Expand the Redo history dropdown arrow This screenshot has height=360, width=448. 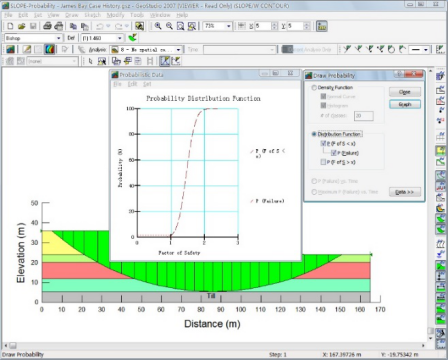pyautogui.click(x=127, y=26)
